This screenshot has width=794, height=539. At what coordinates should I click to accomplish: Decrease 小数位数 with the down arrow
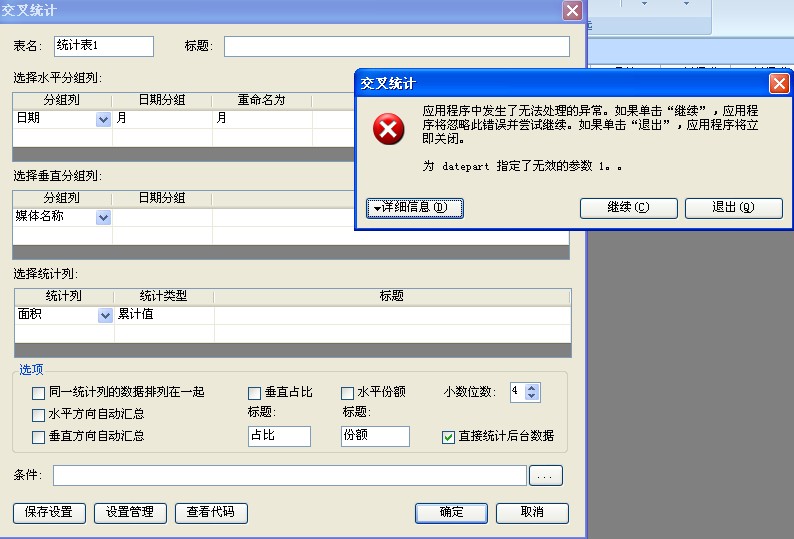tap(532, 397)
